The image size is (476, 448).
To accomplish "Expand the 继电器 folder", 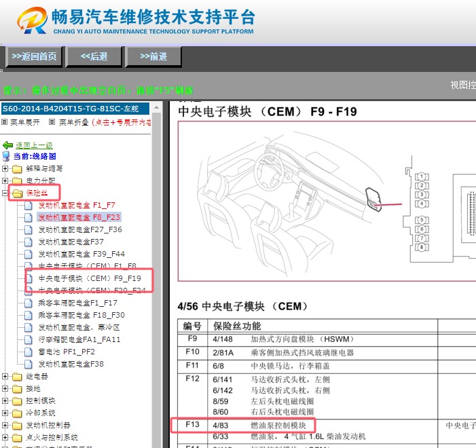I will [5, 376].
